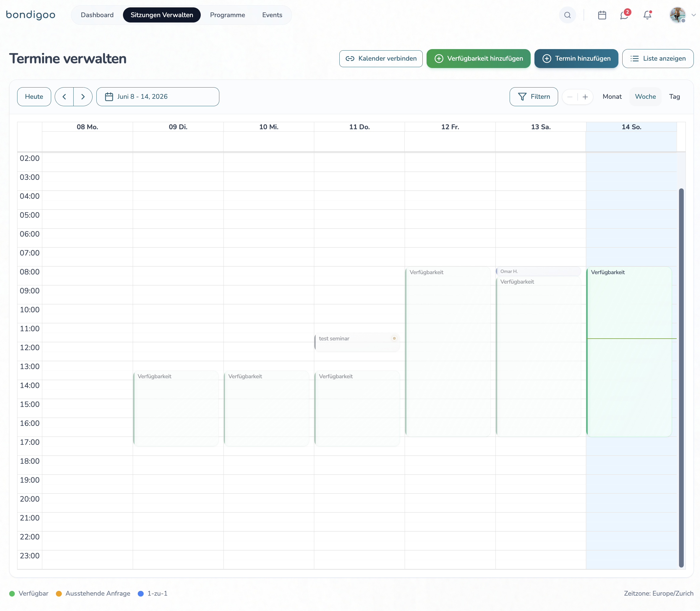Image resolution: width=700 pixels, height=611 pixels.
Task: Go to previous week arrow
Action: (64, 97)
